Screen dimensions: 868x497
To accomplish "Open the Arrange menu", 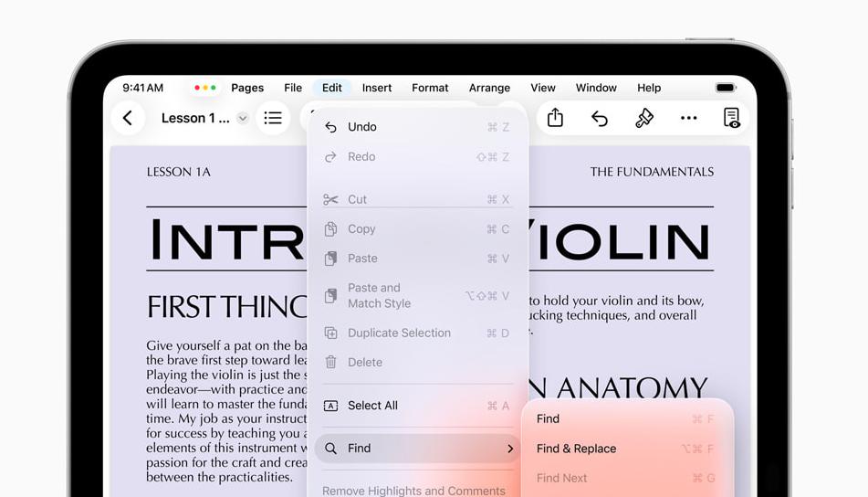I will click(x=489, y=88).
